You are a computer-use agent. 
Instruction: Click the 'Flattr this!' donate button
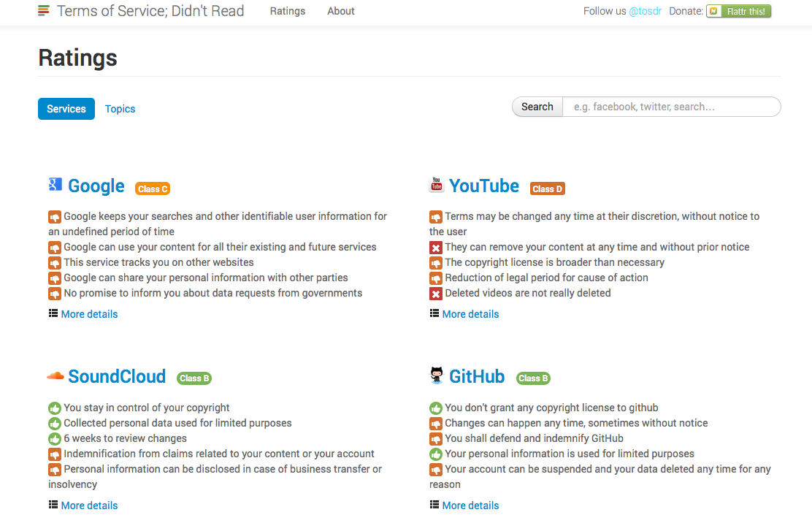pos(738,11)
